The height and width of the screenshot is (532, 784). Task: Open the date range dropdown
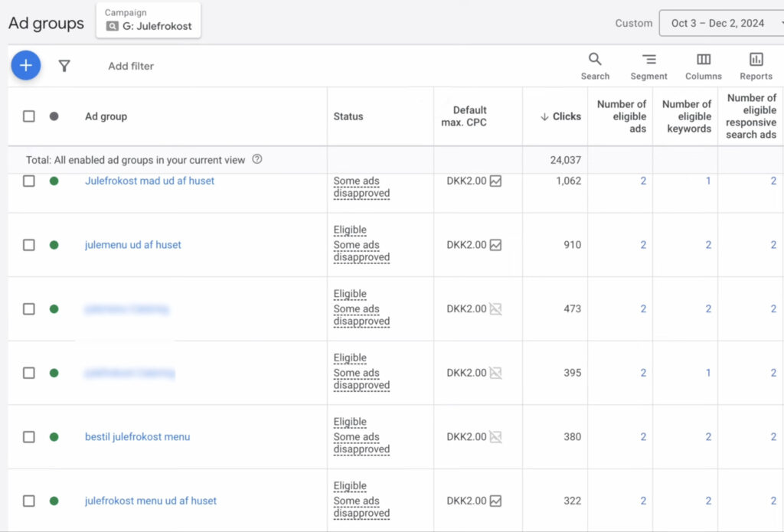pos(721,23)
